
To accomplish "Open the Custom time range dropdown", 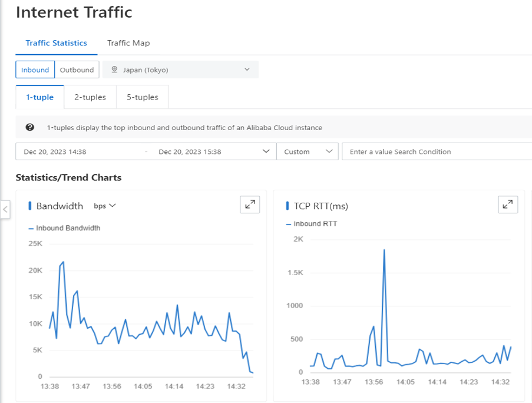I will [308, 151].
